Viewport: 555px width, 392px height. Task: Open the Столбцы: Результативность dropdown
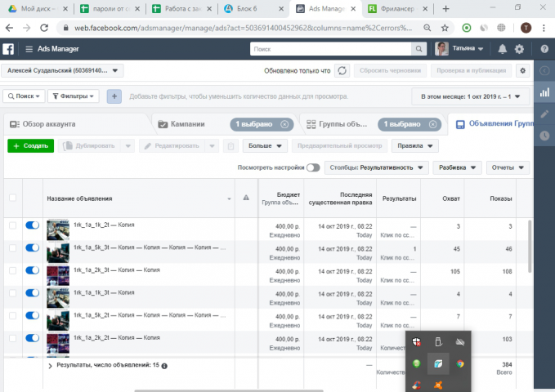point(376,167)
